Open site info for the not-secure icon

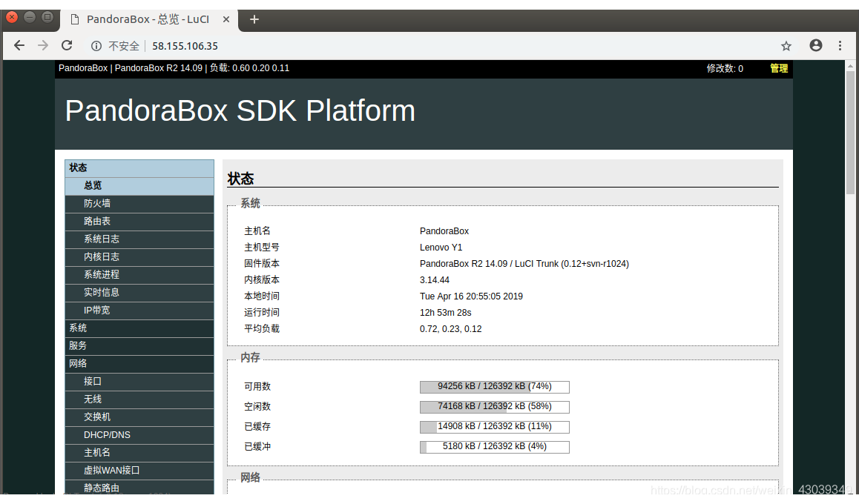[x=96, y=46]
